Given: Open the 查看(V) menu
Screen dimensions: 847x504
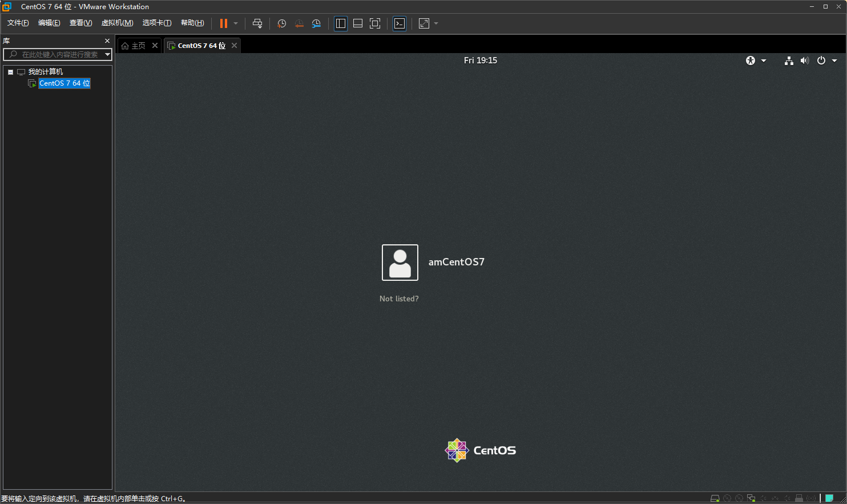Looking at the screenshot, I should (x=80, y=23).
